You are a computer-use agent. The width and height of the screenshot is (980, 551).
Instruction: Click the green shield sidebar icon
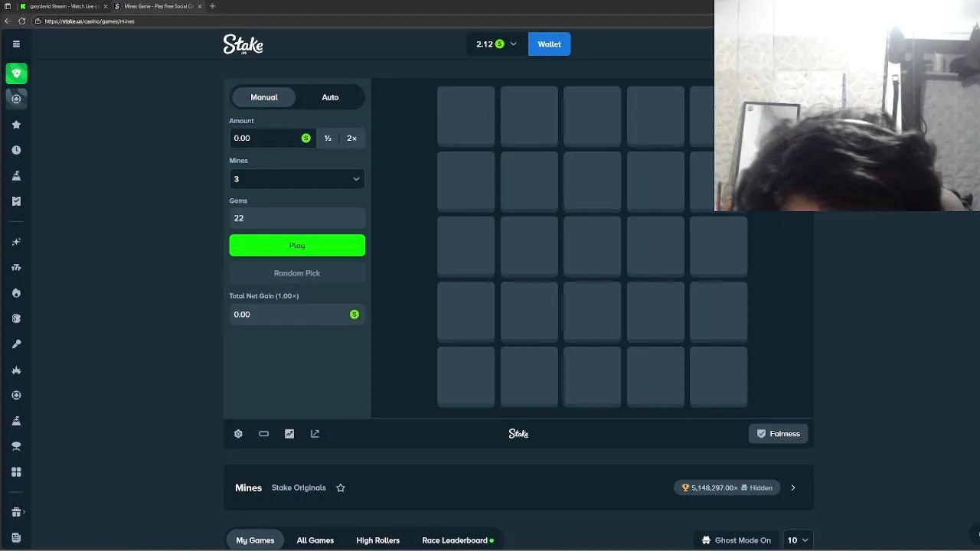16,73
